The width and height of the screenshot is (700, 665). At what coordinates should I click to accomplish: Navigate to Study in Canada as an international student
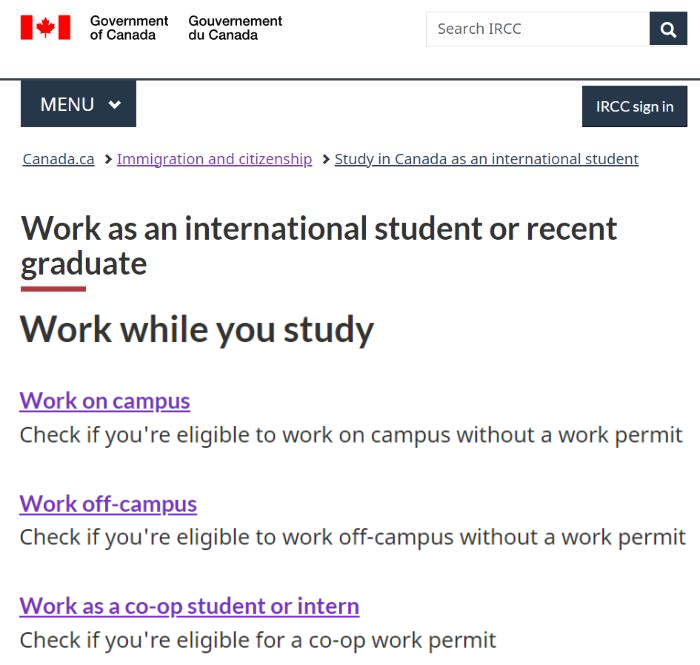pos(487,159)
